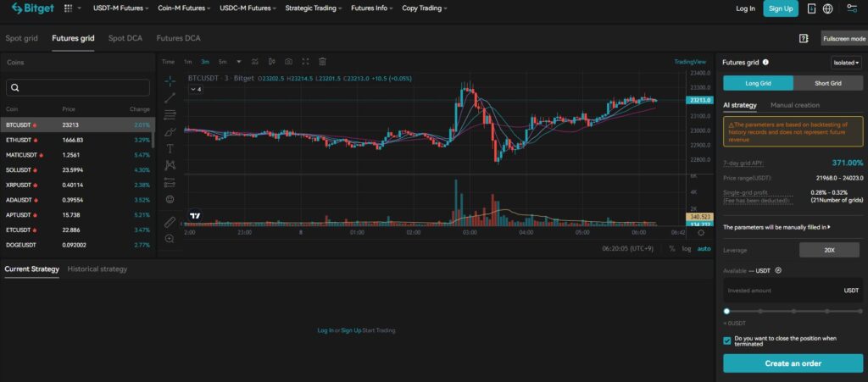
Task: Switch to Short Grid
Action: [x=827, y=84]
